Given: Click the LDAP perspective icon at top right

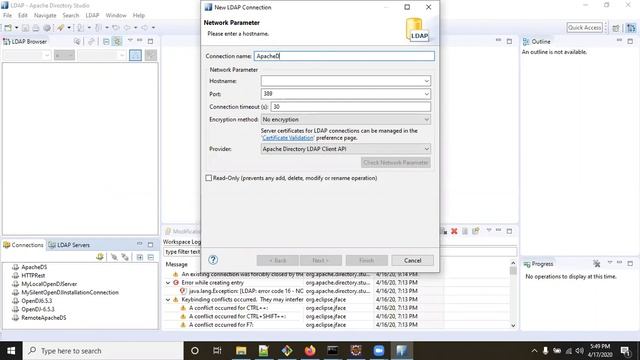Looking at the screenshot, I should (x=631, y=28).
